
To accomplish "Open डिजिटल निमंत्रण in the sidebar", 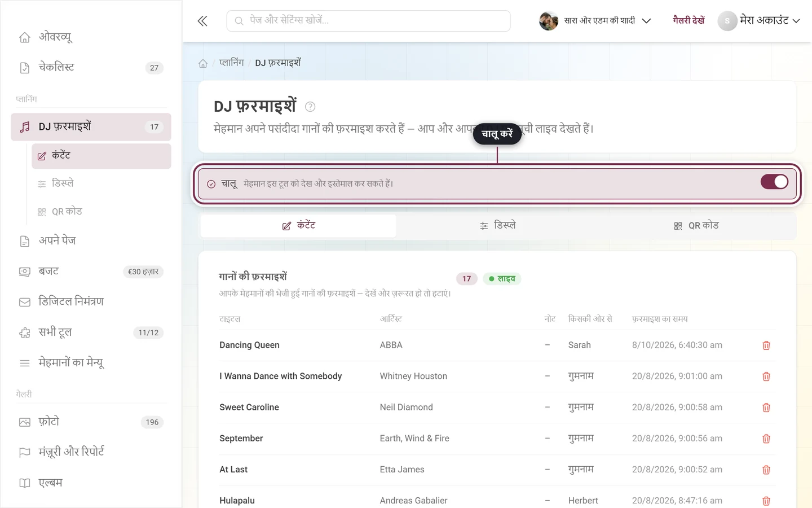I will pos(91,302).
